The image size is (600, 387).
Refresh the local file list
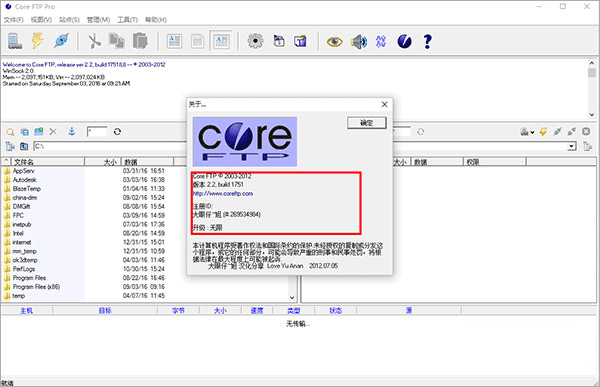tap(117, 132)
